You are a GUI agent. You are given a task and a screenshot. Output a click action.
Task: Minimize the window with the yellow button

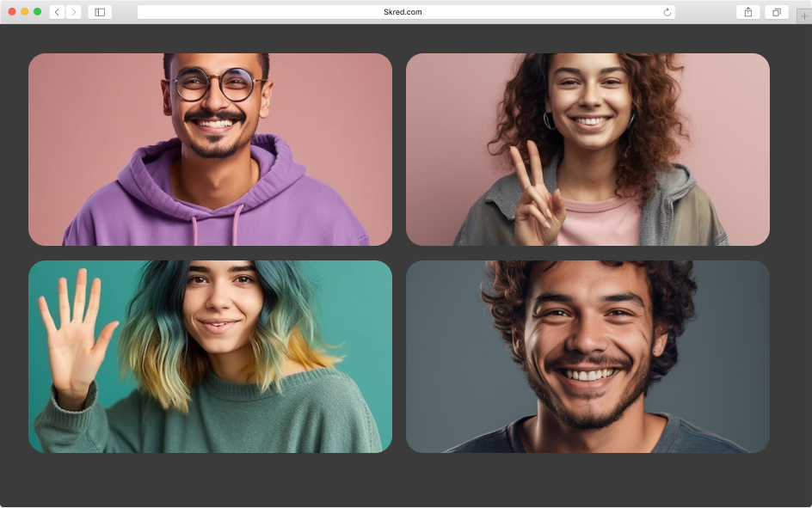point(24,11)
